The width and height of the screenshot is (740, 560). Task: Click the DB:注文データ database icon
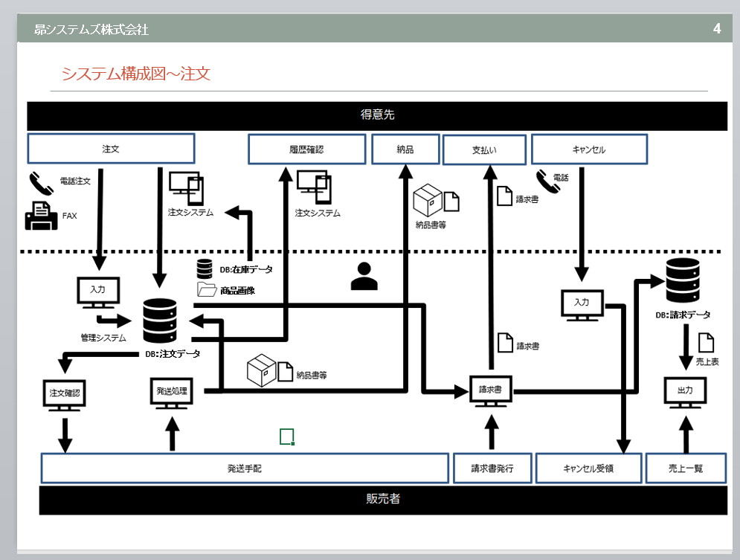(x=160, y=321)
